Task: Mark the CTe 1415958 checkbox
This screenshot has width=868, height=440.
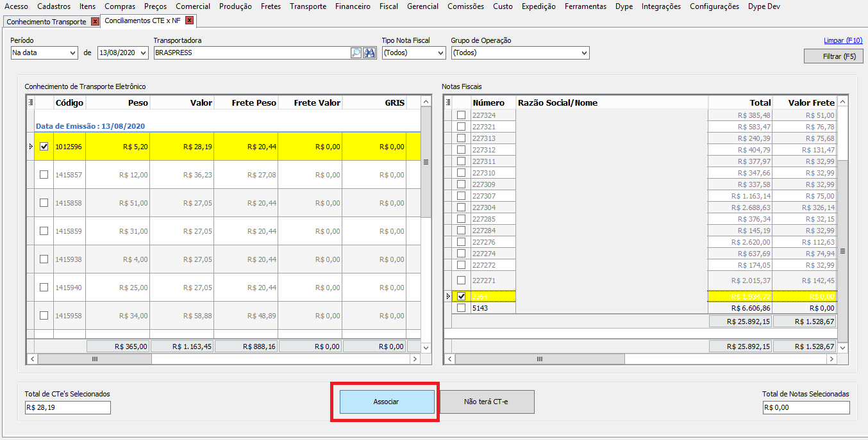Action: point(44,315)
